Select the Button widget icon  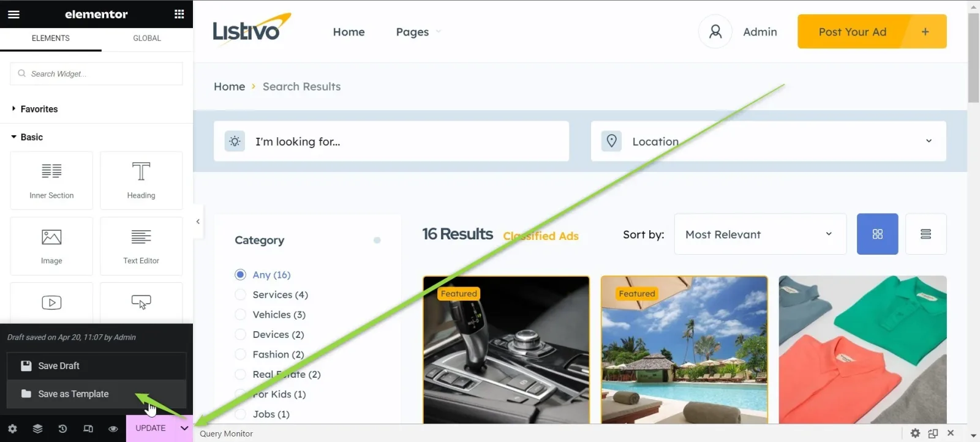coord(141,302)
